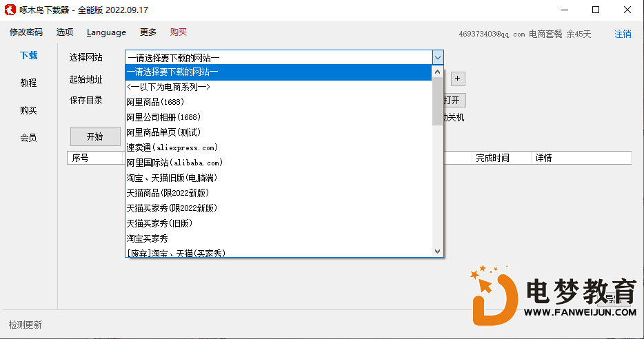Maximize the 啄木鸟下载器 window
This screenshot has height=339, width=644.
tap(596, 10)
